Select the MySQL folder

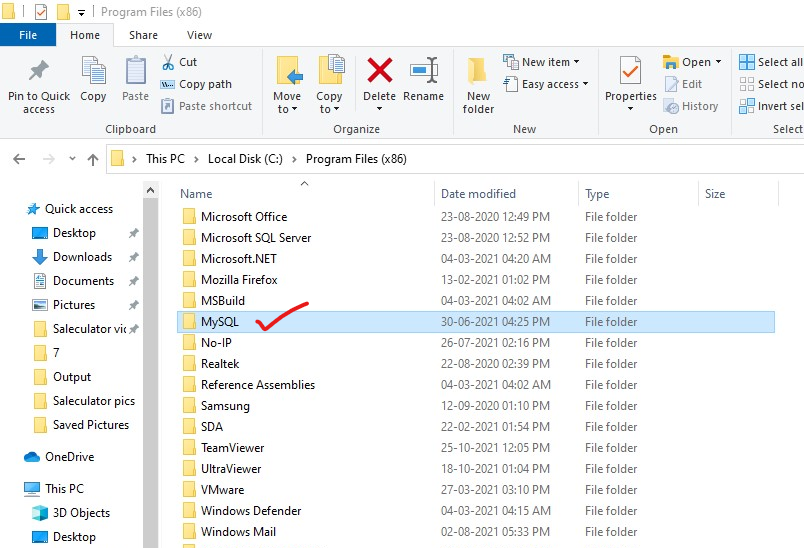pyautogui.click(x=476, y=322)
